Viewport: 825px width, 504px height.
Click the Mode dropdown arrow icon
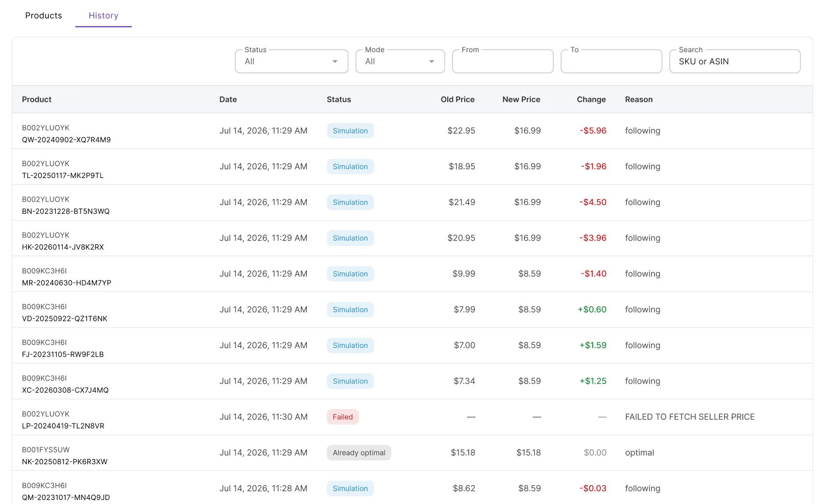431,62
